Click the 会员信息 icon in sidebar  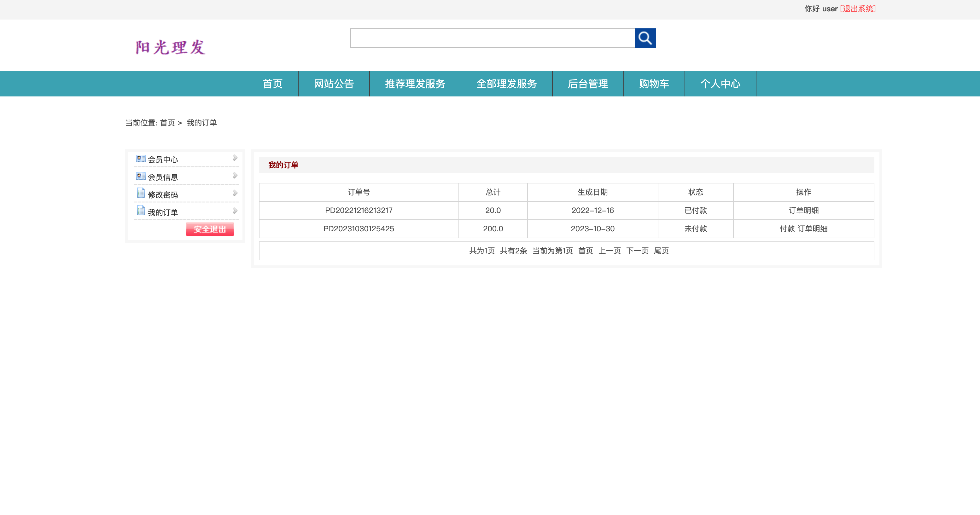pos(140,176)
